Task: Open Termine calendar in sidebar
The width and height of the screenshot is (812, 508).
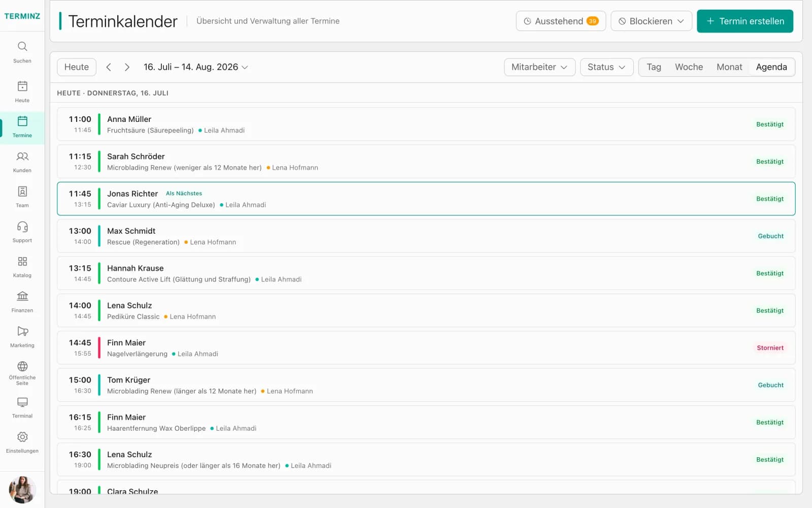Action: coord(22,127)
